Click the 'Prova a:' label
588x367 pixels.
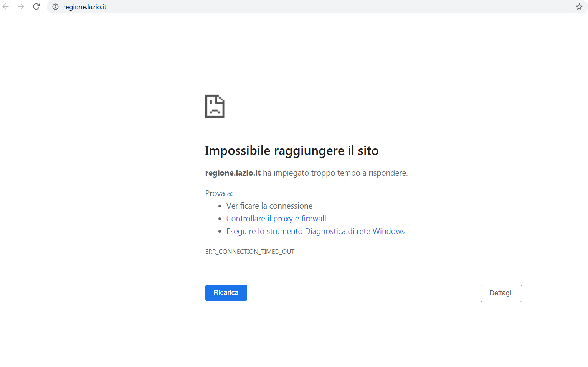(219, 193)
